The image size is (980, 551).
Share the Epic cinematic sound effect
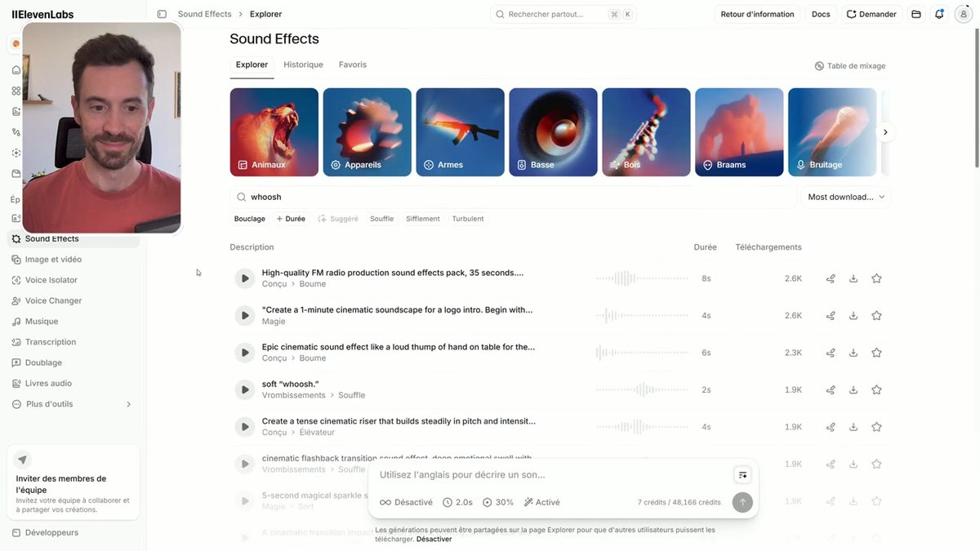pyautogui.click(x=831, y=353)
